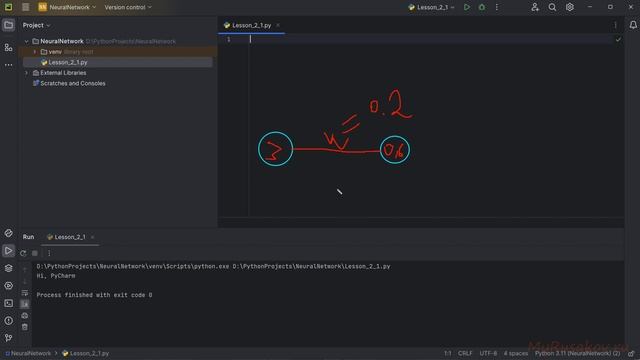Viewport: 640px width, 360px height.
Task: Open the Git tool window icon
Action: click(8, 338)
